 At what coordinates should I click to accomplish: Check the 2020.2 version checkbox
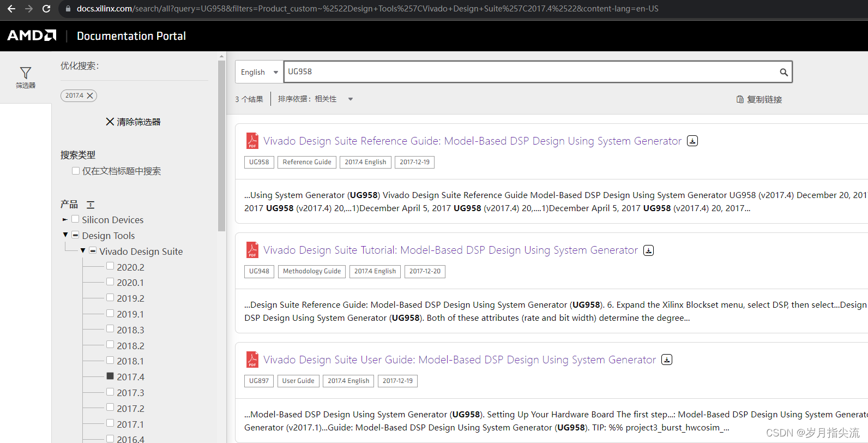point(110,266)
